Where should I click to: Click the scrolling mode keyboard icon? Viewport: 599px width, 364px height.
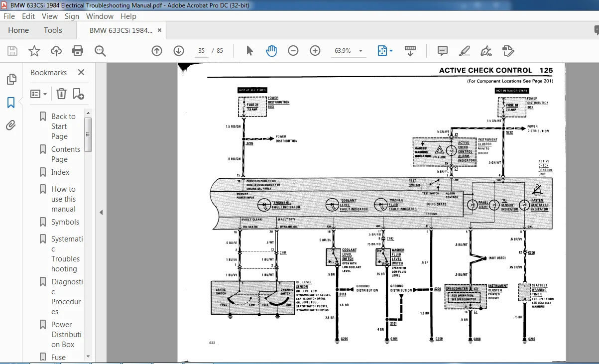click(410, 51)
